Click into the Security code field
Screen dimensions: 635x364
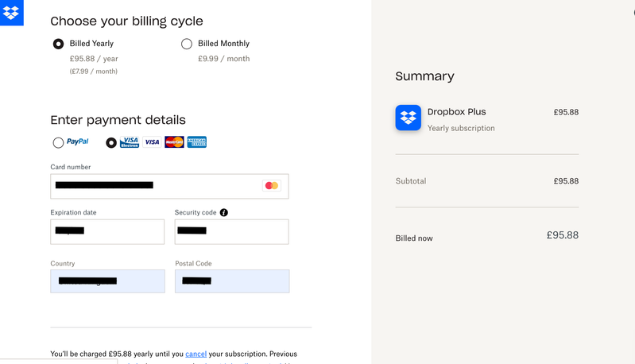[231, 231]
